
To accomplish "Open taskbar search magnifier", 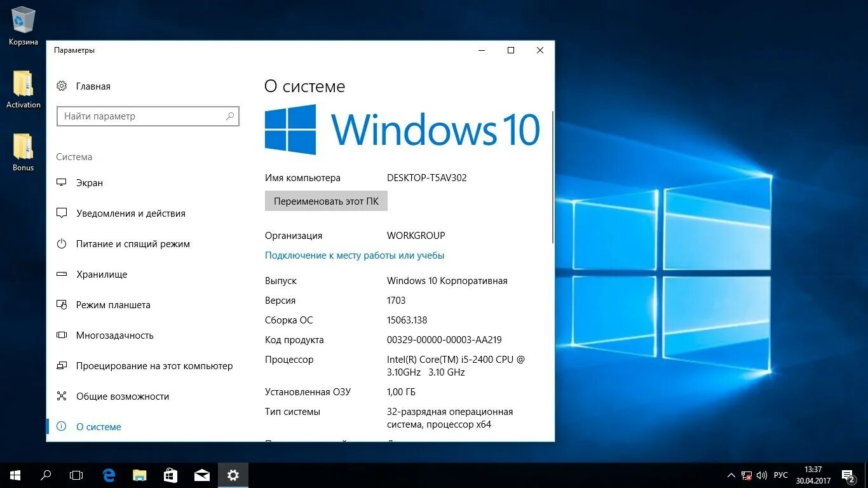I will click(x=46, y=475).
